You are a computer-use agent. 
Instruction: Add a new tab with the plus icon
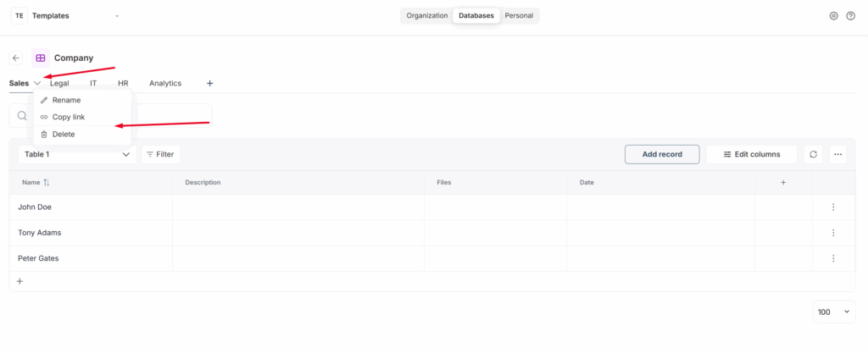(210, 84)
